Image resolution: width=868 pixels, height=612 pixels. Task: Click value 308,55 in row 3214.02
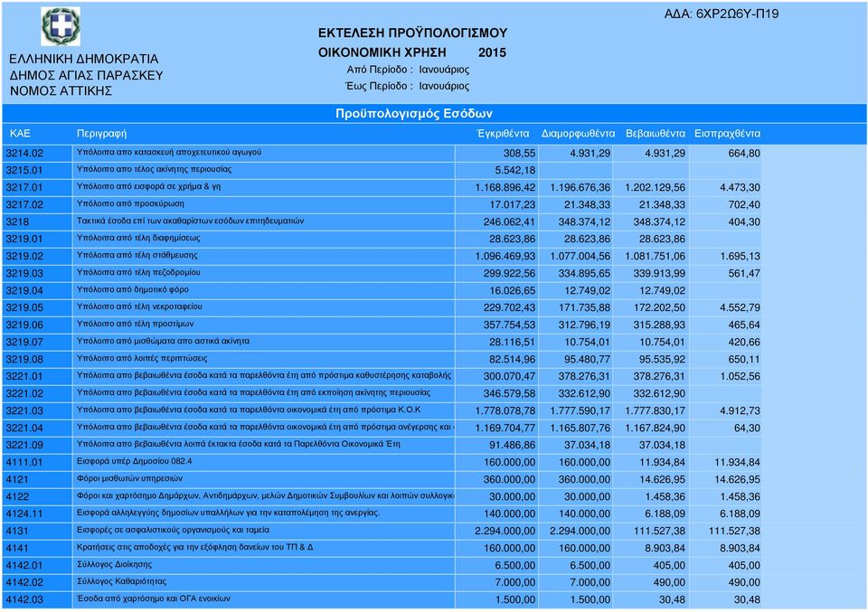(519, 154)
